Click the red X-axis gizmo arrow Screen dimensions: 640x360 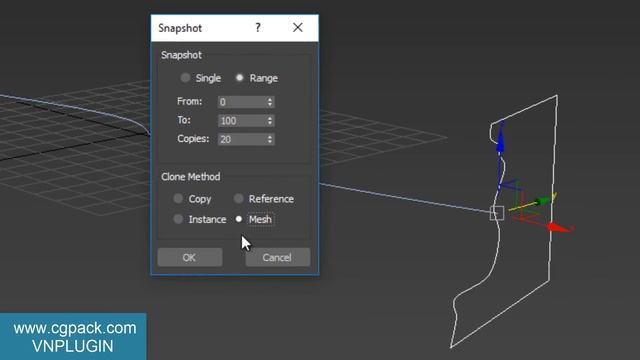[559, 227]
